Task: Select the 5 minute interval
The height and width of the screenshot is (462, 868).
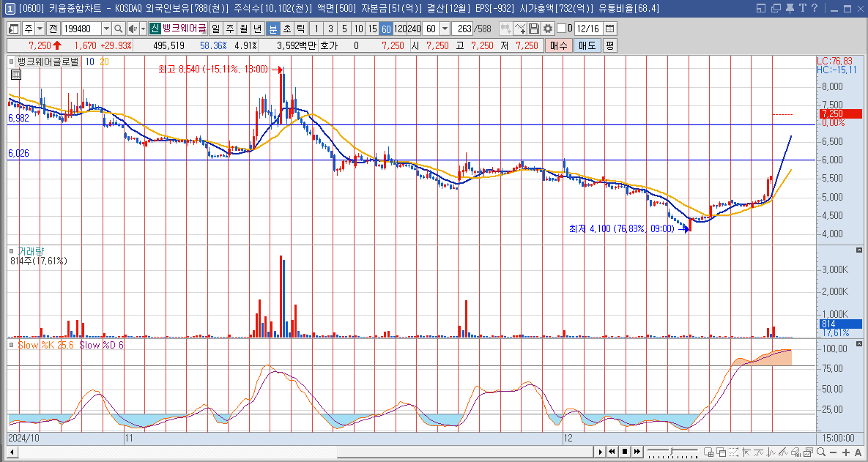Action: (344, 29)
